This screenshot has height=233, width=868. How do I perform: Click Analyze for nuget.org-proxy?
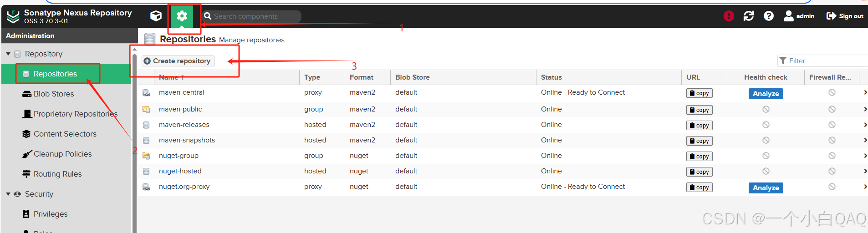click(x=766, y=187)
